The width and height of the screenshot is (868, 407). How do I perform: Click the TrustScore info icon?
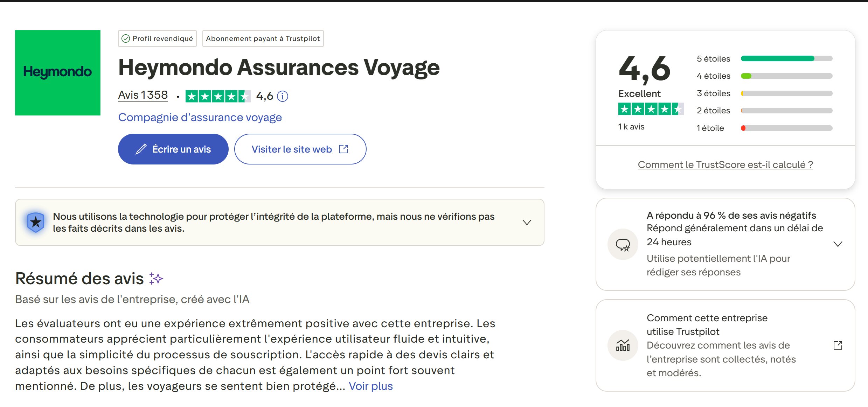pyautogui.click(x=283, y=96)
